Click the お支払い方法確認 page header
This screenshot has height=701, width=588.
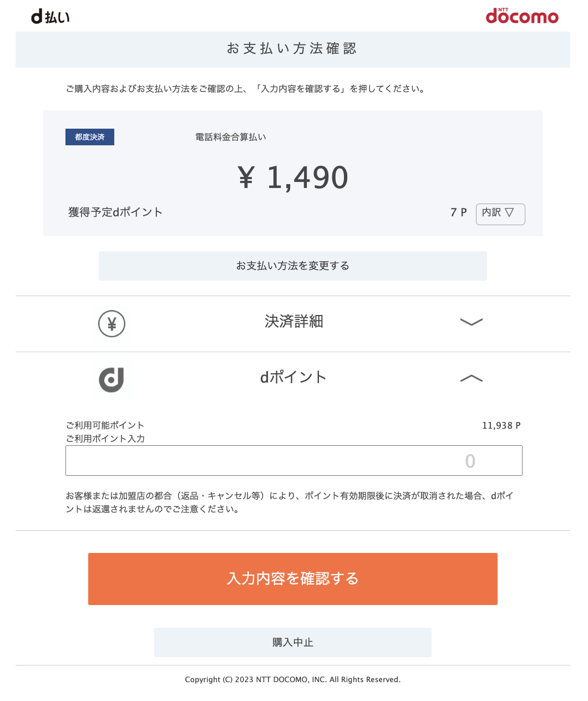[x=292, y=49]
